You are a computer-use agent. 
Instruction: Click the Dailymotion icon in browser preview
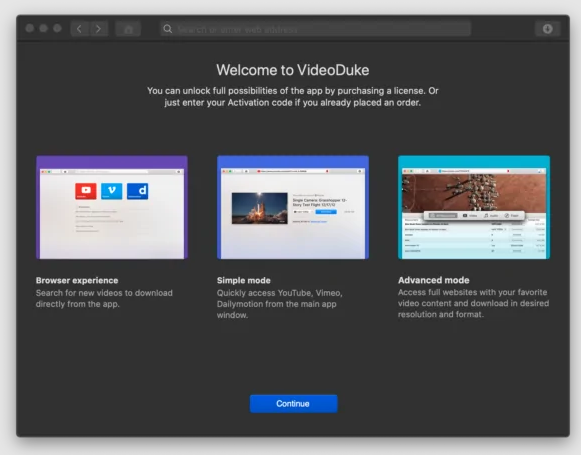[137, 191]
